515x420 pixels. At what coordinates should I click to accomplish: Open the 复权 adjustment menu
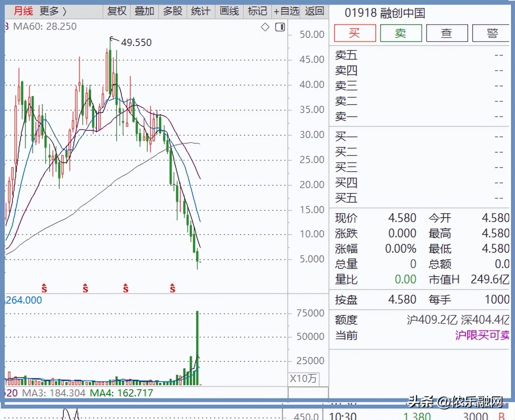(x=117, y=11)
